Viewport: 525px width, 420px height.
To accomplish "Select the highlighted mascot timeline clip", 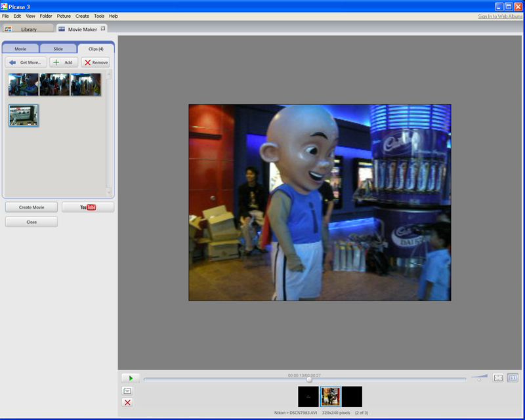I will [330, 396].
